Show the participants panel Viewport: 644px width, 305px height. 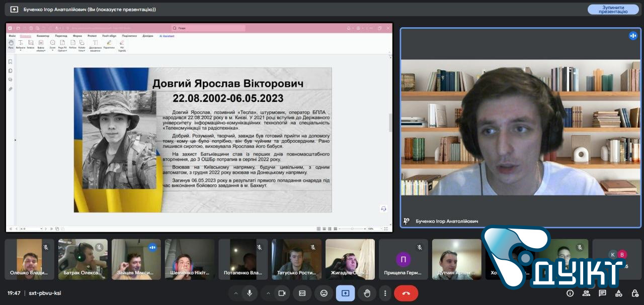pos(586,293)
